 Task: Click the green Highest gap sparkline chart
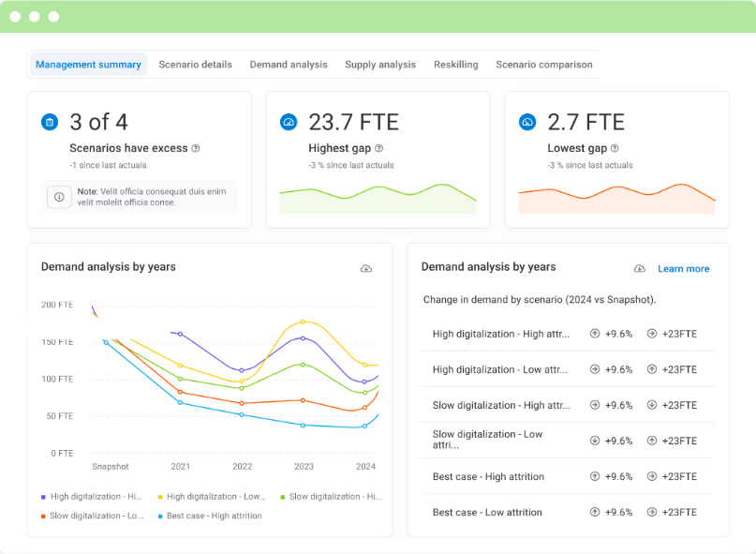click(x=378, y=199)
